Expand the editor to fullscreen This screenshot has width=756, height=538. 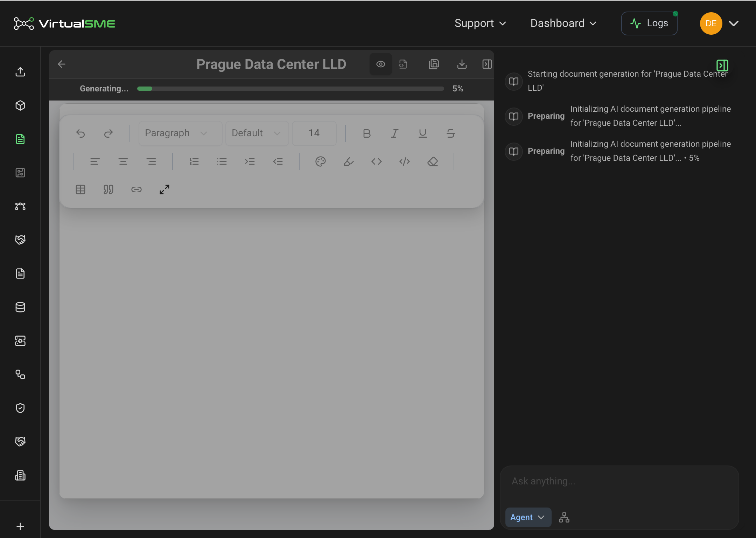click(x=164, y=189)
